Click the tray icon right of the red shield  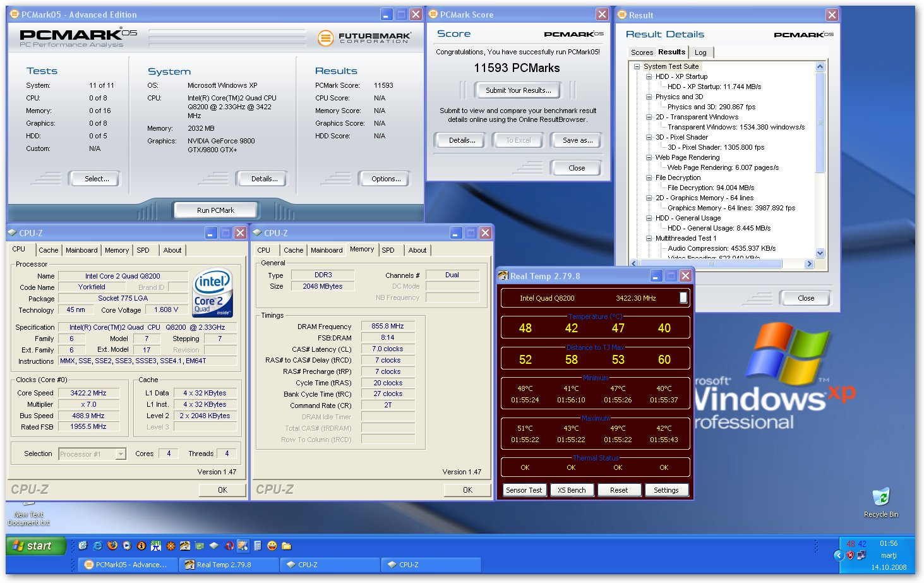coord(861,555)
